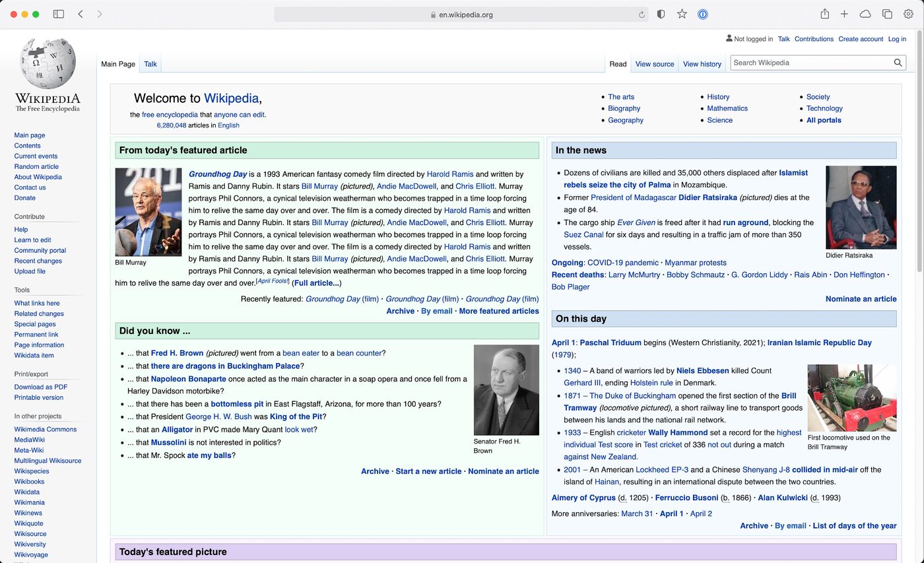
Task: Click the Share icon in Safari toolbar
Action: pos(824,14)
